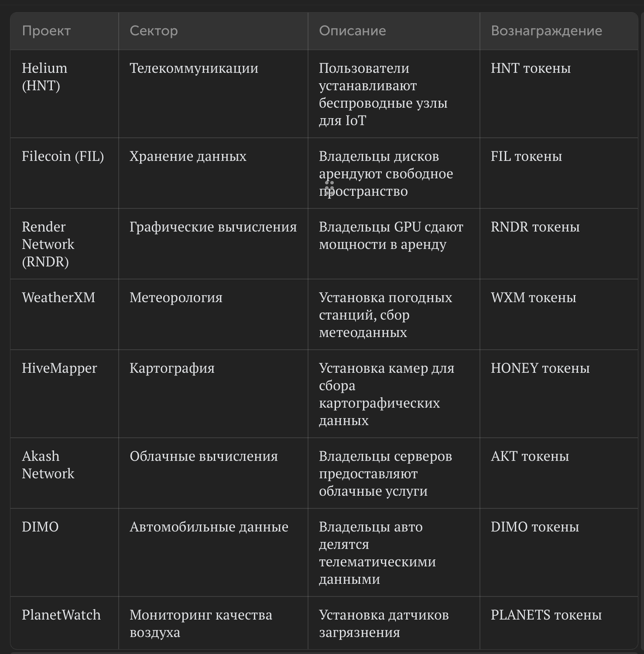Click the Хранение данных sector cell

tap(188, 156)
